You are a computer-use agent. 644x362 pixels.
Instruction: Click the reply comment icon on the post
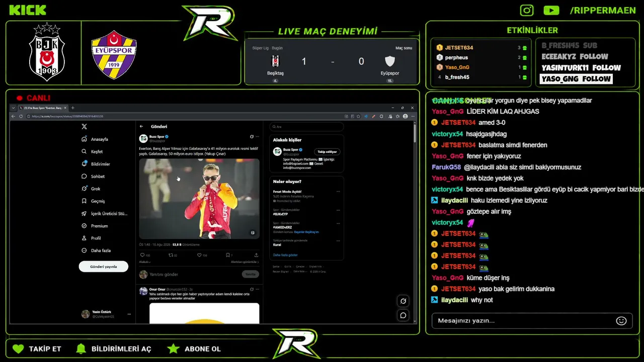point(142,255)
